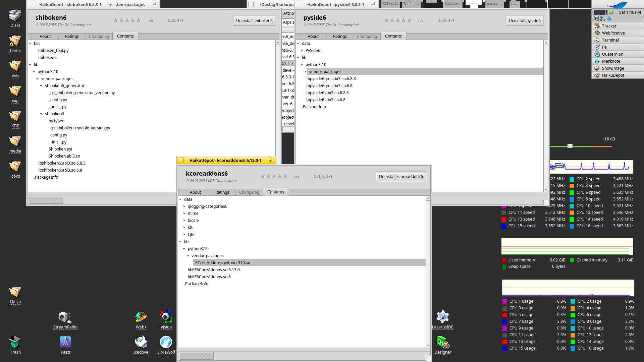644x362 pixels.
Task: Select shiboken_tool.py in shiboken6 contents
Action: pos(53,50)
